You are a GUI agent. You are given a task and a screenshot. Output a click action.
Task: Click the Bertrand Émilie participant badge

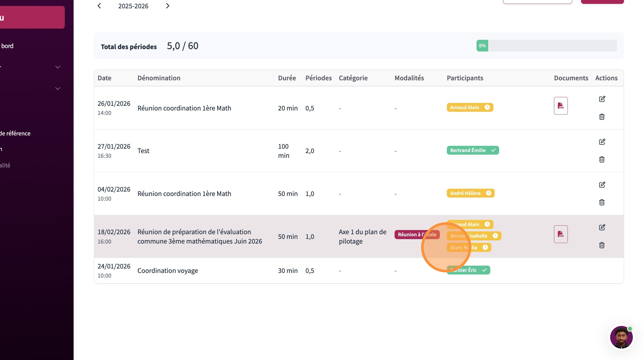click(473, 150)
